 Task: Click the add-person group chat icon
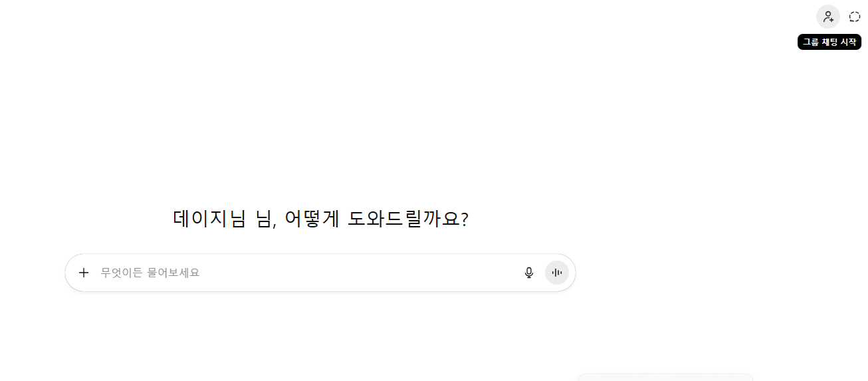pyautogui.click(x=828, y=17)
